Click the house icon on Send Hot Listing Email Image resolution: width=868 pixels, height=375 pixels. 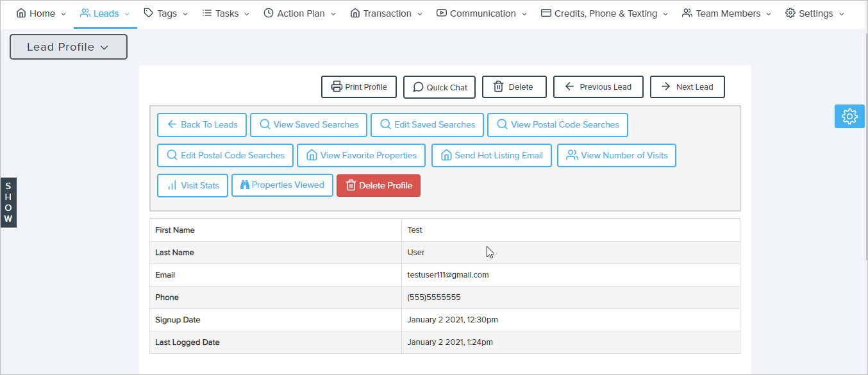pyautogui.click(x=446, y=155)
